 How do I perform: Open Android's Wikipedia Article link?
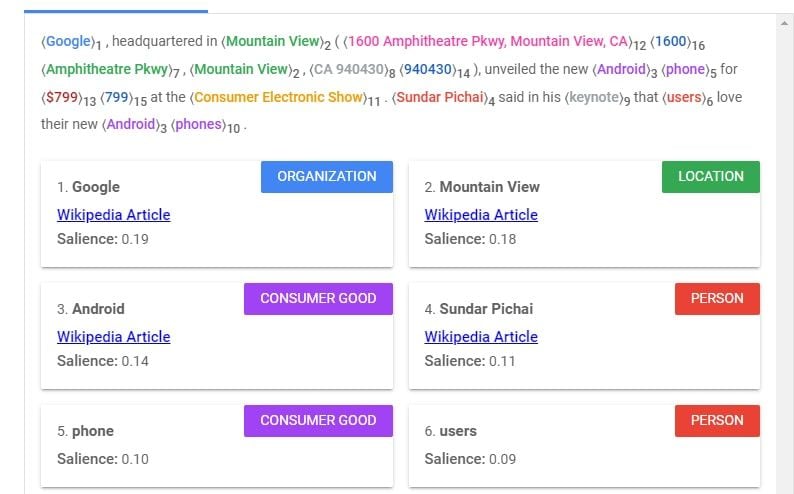[x=113, y=337]
